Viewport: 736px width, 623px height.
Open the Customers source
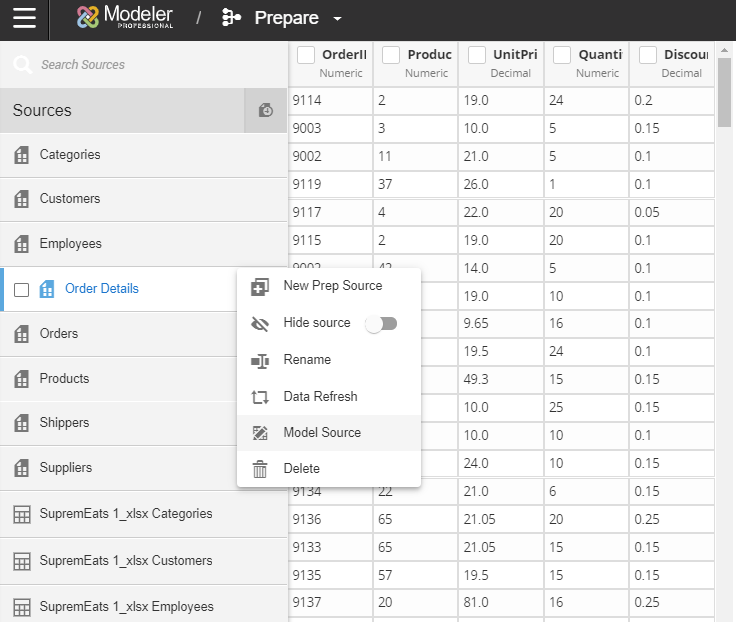[x=70, y=199]
